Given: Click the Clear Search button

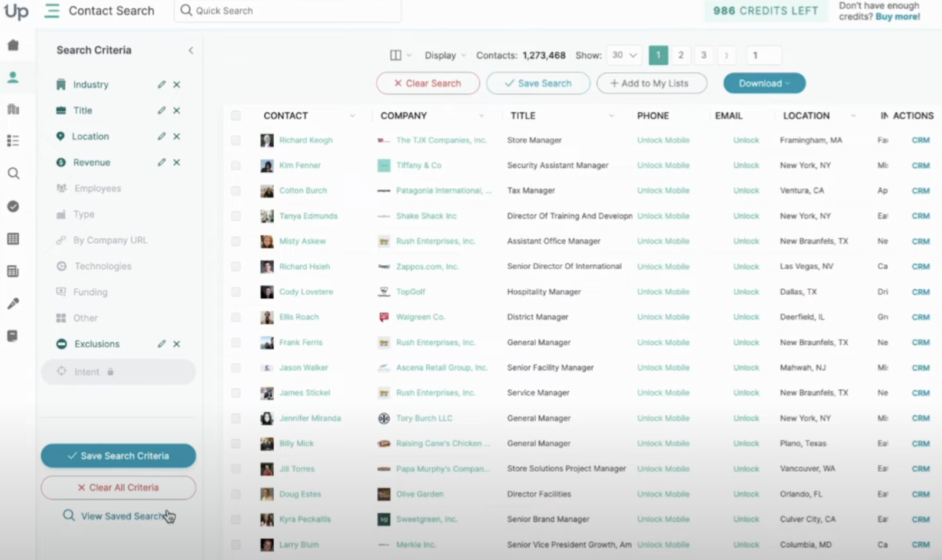Looking at the screenshot, I should tap(428, 84).
